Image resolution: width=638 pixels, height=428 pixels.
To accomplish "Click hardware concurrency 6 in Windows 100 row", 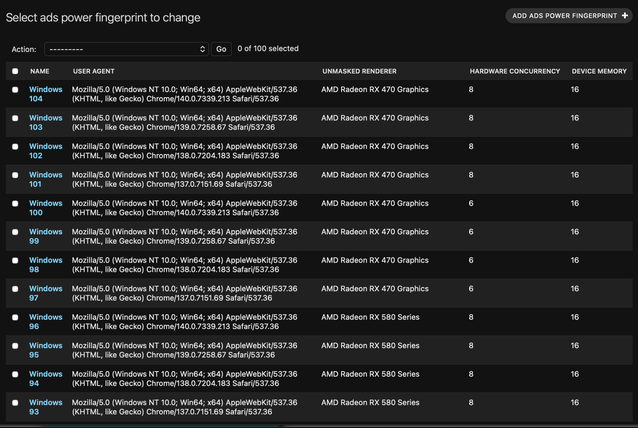I will (x=471, y=203).
